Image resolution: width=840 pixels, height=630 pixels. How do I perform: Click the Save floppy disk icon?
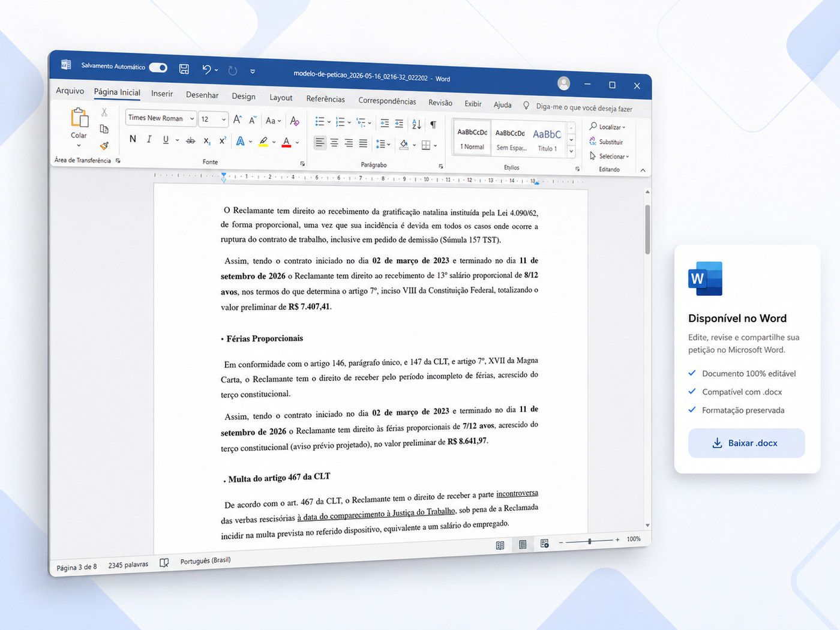184,69
